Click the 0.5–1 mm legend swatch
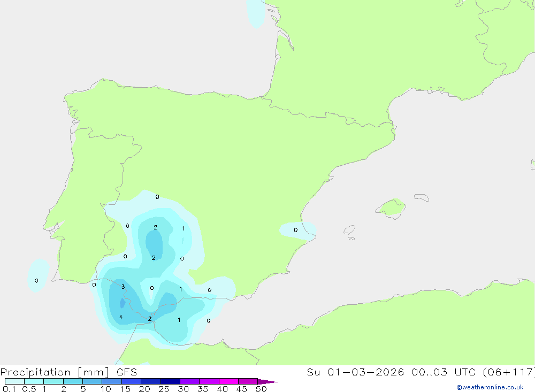 (34, 381)
